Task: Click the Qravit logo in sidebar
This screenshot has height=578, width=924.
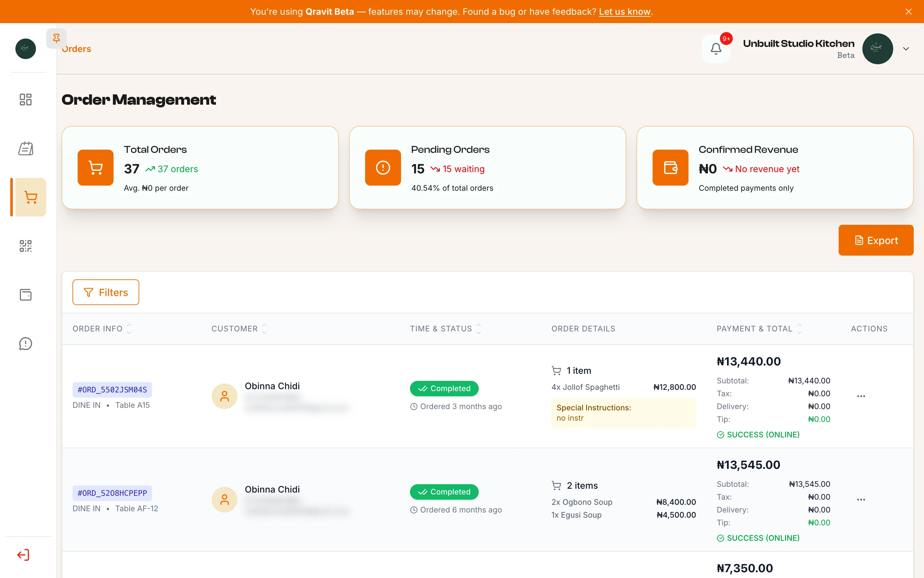Action: coord(26,48)
